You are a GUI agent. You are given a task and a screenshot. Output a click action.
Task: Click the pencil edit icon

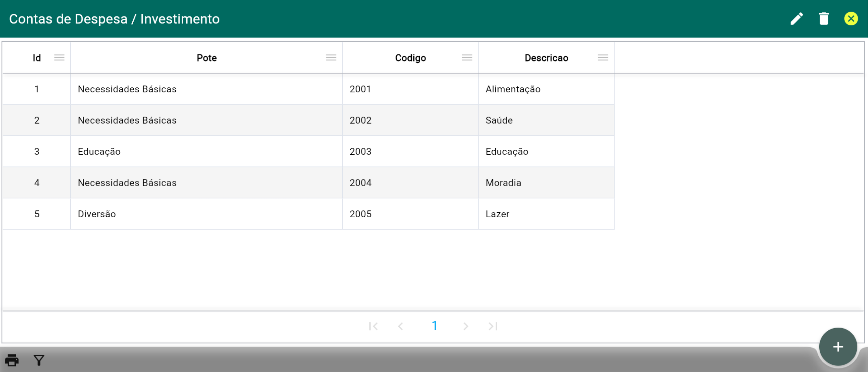[797, 19]
